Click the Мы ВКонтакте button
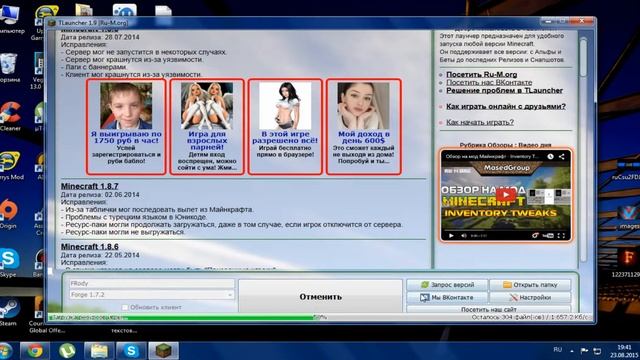Image resolution: width=640 pixels, height=360 pixels. (447, 298)
